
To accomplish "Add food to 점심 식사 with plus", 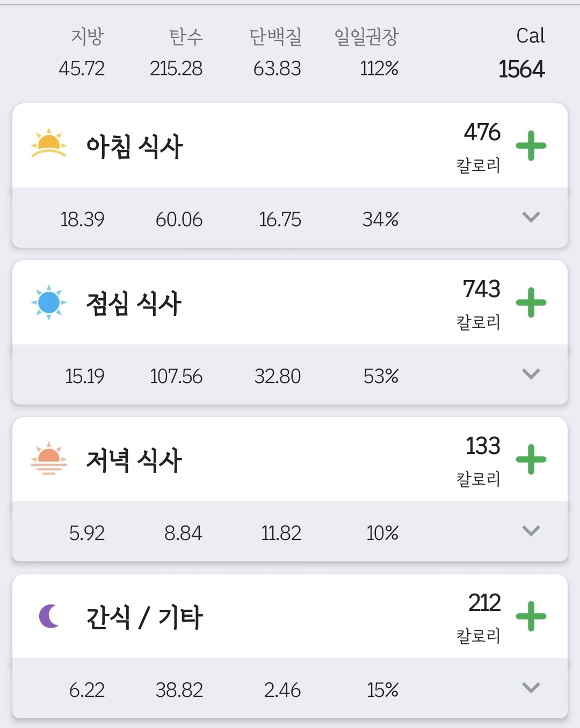I will pyautogui.click(x=531, y=302).
